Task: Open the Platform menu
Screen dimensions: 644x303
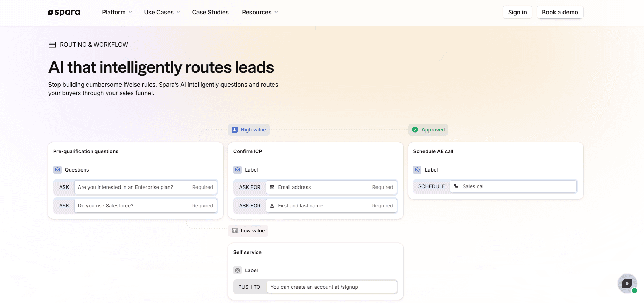Action: (117, 12)
